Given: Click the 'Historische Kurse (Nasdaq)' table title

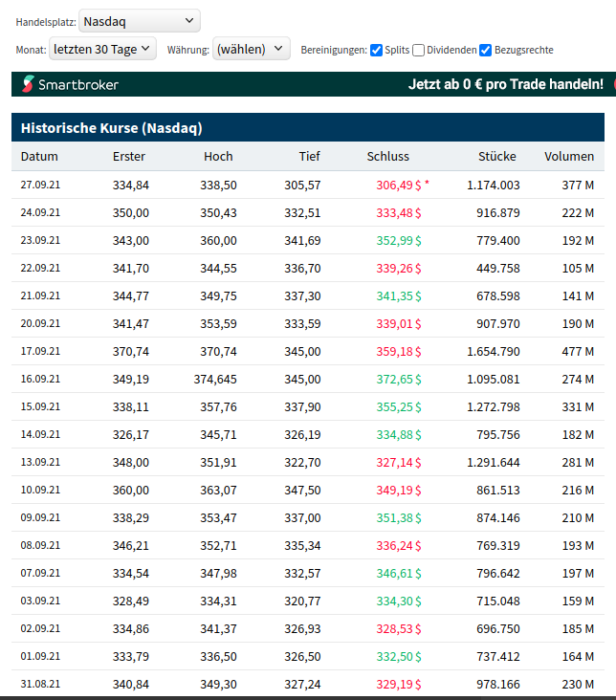Looking at the screenshot, I should (x=111, y=128).
